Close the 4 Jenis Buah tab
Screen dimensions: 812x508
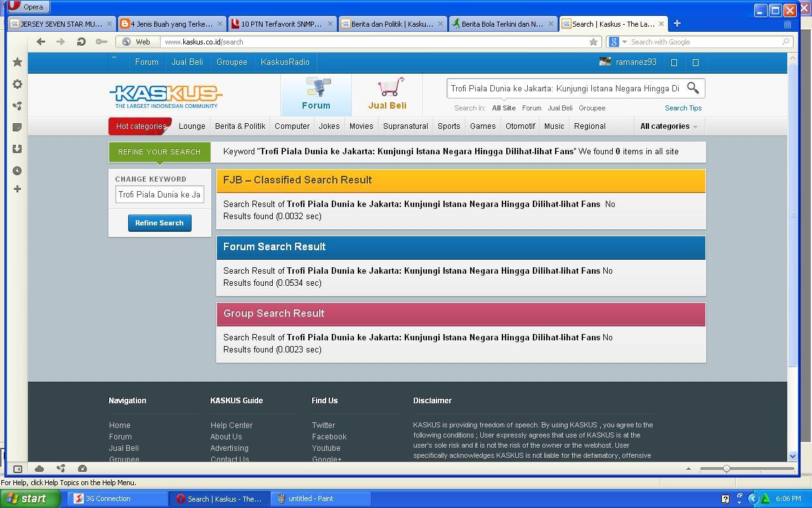click(219, 24)
